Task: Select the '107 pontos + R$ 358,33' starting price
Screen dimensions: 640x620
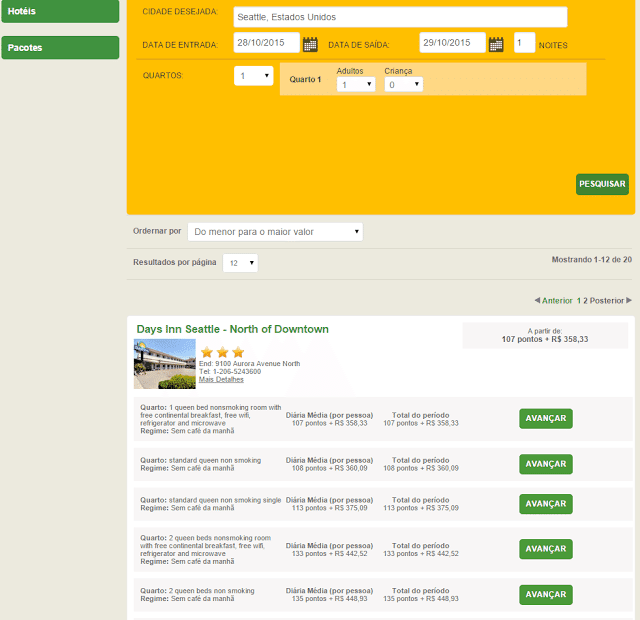Action: [545, 339]
